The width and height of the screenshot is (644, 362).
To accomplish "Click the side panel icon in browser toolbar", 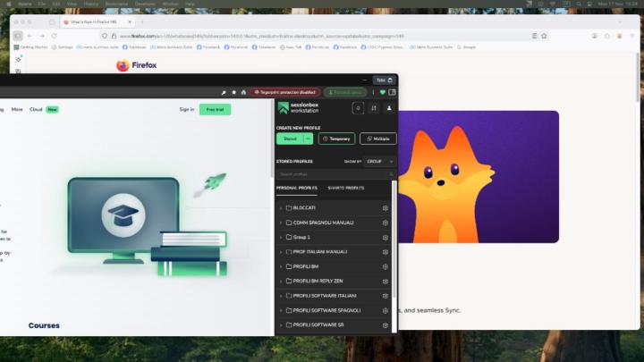I will click(x=392, y=92).
